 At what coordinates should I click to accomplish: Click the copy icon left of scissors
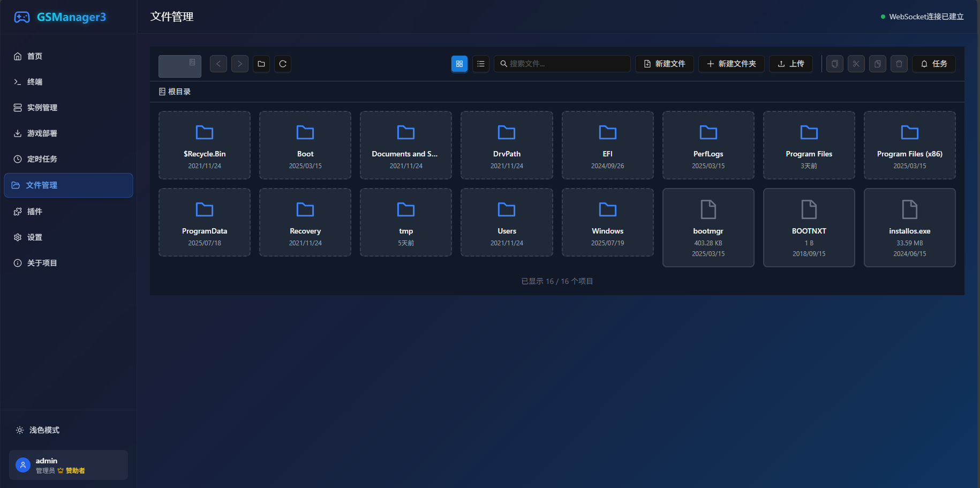(835, 64)
